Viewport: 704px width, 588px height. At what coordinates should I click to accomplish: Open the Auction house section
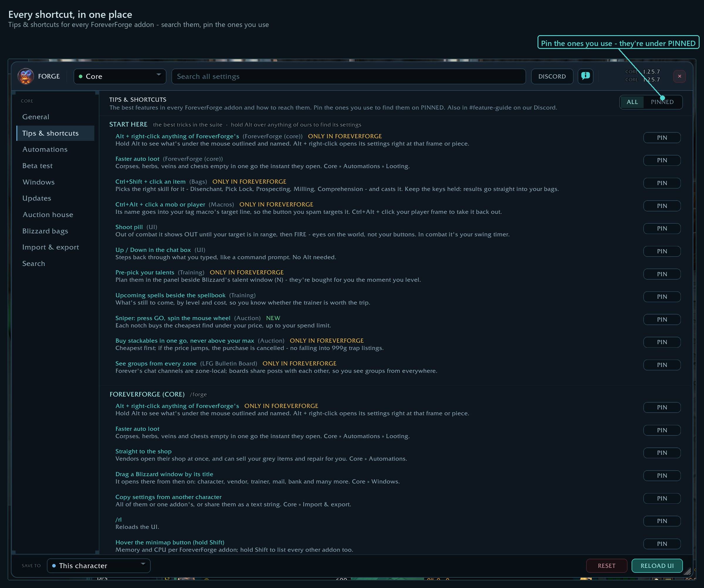55,215
